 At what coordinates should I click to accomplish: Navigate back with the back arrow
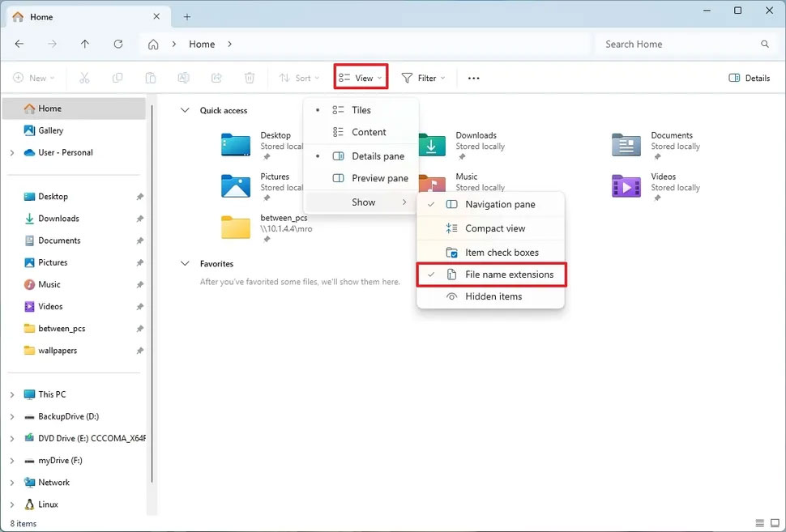pyautogui.click(x=19, y=44)
